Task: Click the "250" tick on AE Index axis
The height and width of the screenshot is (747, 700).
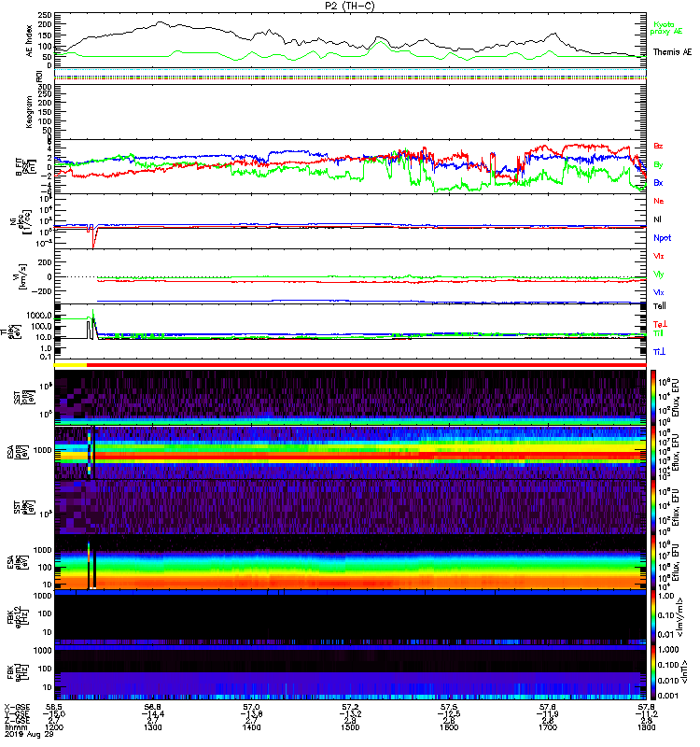Action: coord(46,16)
